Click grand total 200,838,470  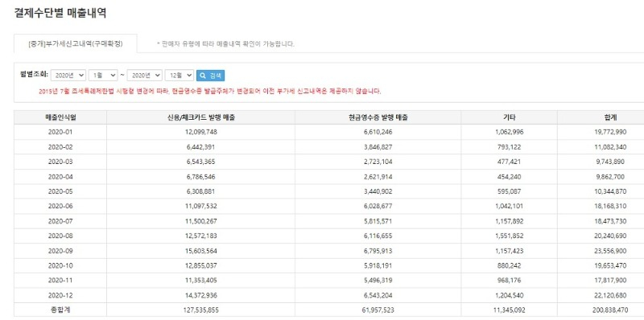tap(611, 310)
